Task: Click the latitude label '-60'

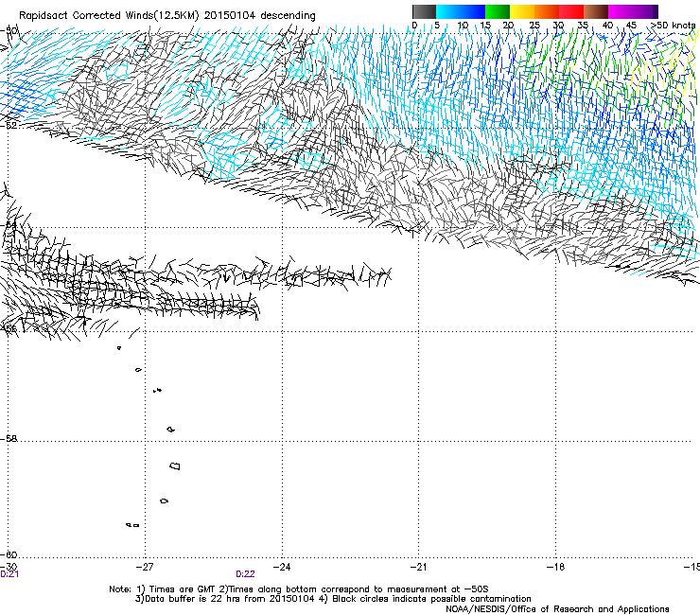Action: [9, 554]
